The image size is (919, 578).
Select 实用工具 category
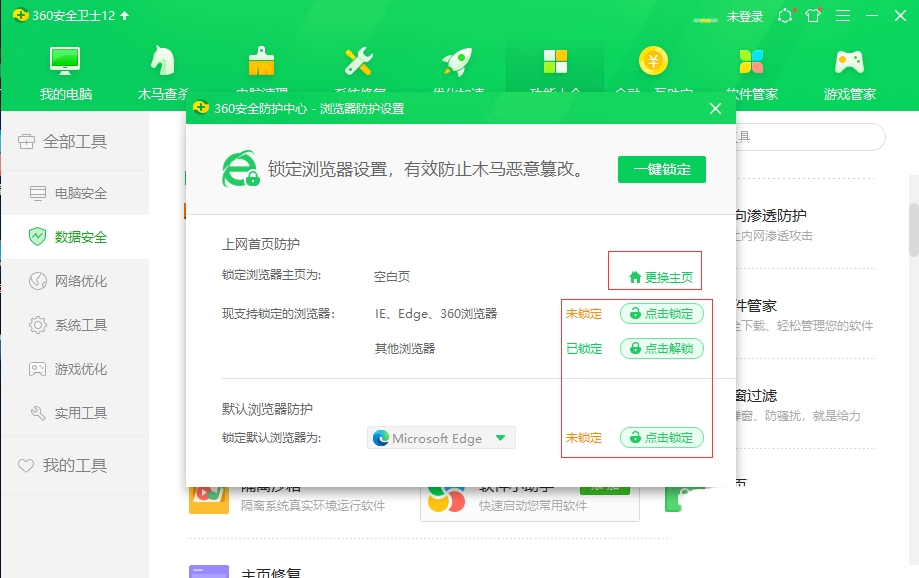tap(75, 413)
